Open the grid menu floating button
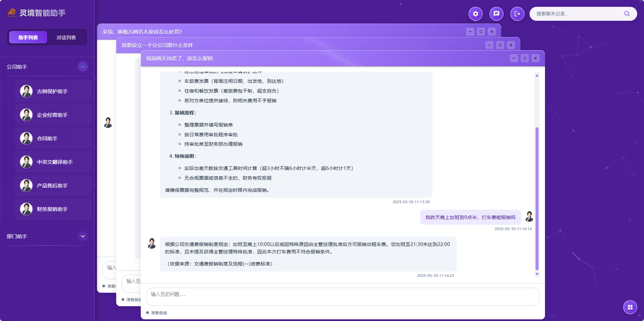This screenshot has width=644, height=321. tap(630, 307)
